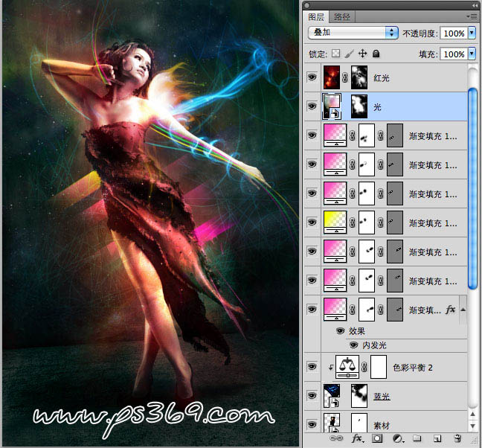Click layer mask of yellow 渐变填充 layer

[367, 223]
